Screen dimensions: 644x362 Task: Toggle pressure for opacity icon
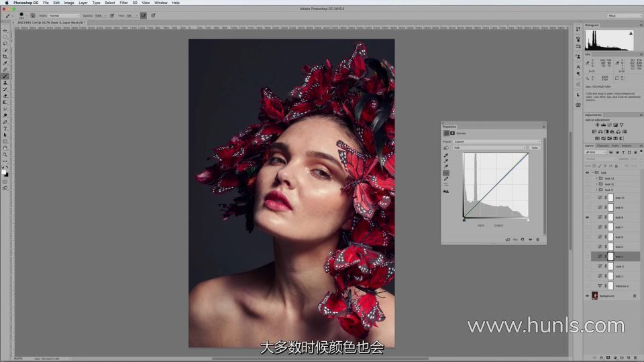pyautogui.click(x=112, y=15)
